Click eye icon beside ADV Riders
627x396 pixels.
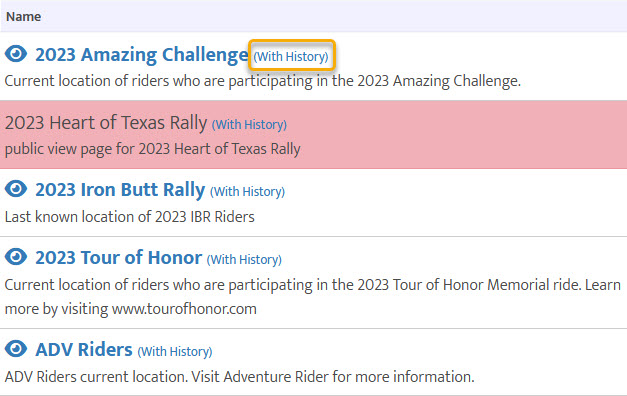16,349
